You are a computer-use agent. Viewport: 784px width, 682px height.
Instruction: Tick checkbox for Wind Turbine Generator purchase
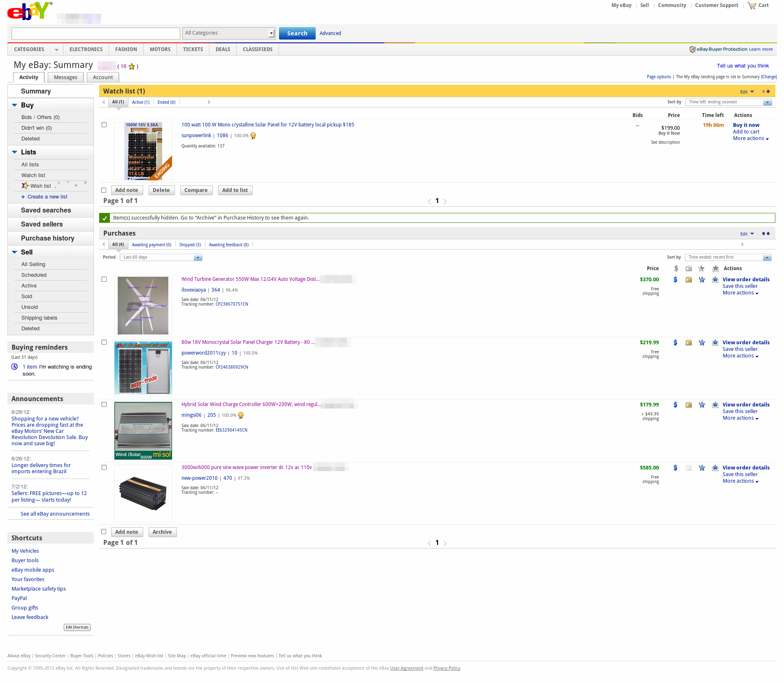click(104, 279)
